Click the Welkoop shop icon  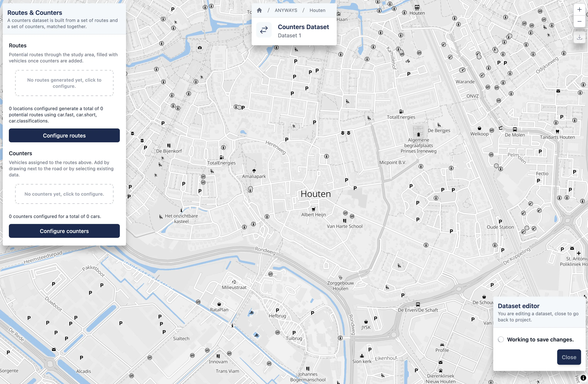[479, 128]
